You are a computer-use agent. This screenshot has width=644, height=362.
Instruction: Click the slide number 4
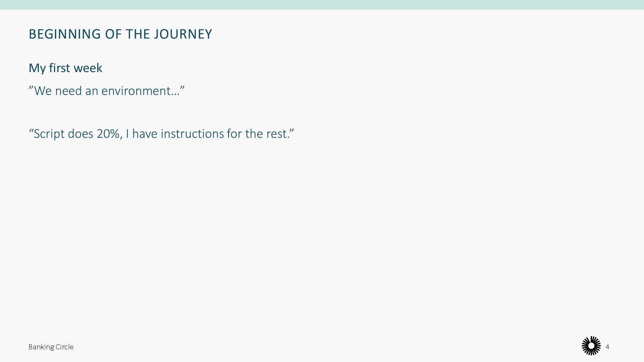tap(607, 347)
